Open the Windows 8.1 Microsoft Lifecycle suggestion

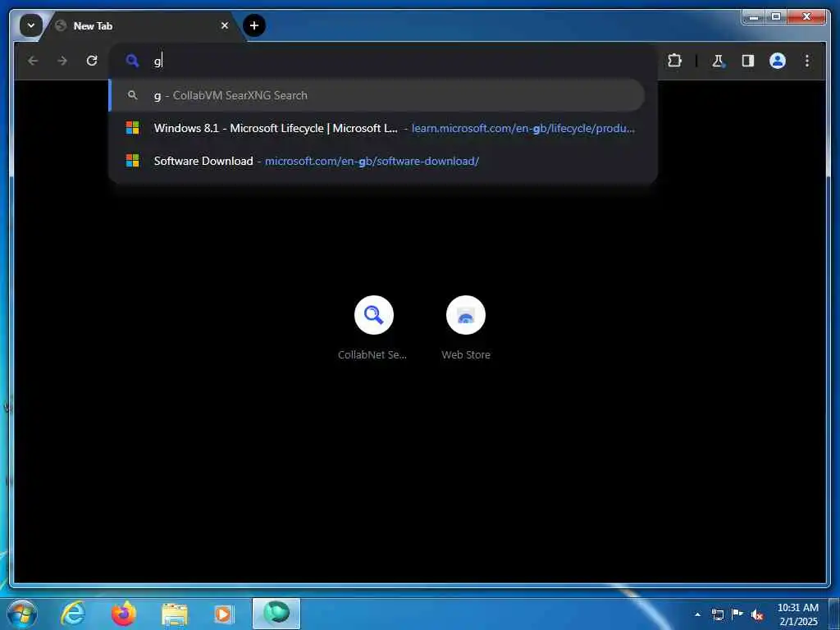pos(377,128)
